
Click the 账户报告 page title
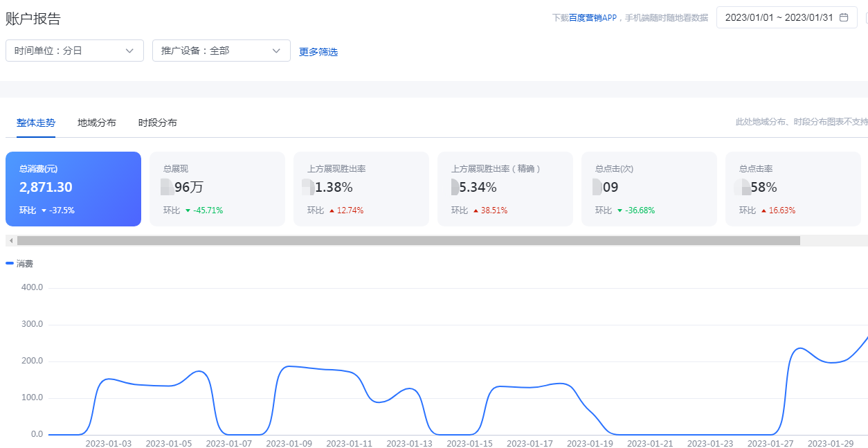click(x=33, y=19)
